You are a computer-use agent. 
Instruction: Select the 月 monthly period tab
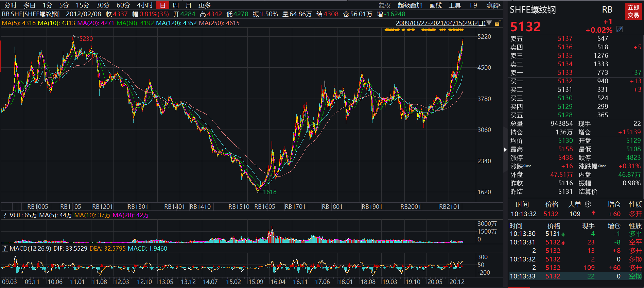tap(188, 5)
